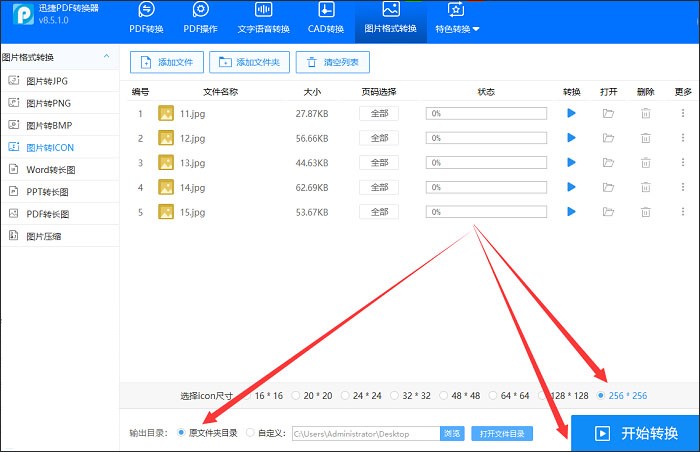Image resolution: width=700 pixels, height=452 pixels.
Task: Open the PDF转换 tab
Action: point(146,19)
